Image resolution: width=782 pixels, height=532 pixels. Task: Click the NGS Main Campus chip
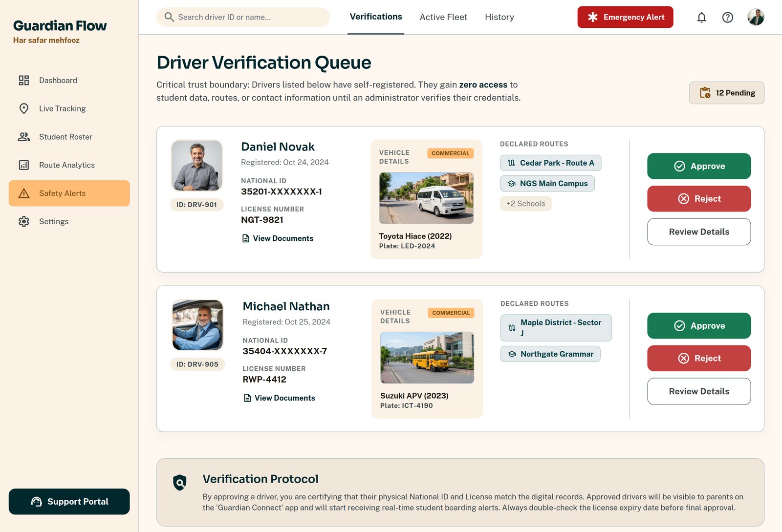tap(547, 184)
